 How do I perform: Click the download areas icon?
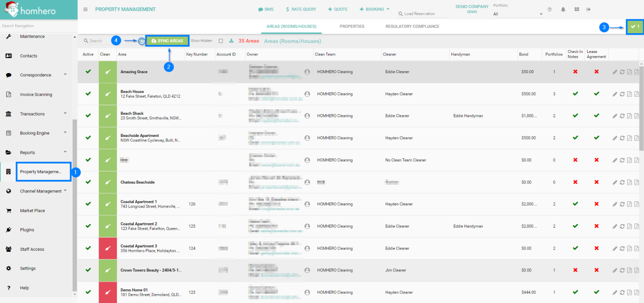(231, 41)
